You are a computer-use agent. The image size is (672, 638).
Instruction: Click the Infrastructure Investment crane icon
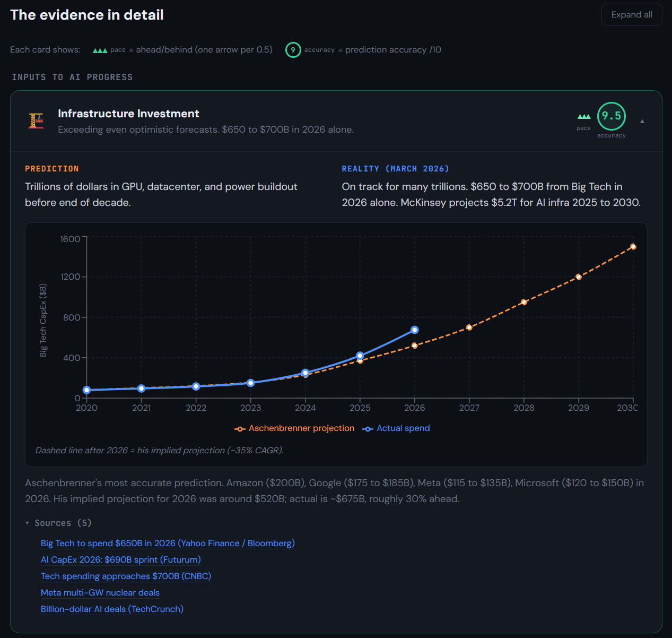[x=36, y=121]
